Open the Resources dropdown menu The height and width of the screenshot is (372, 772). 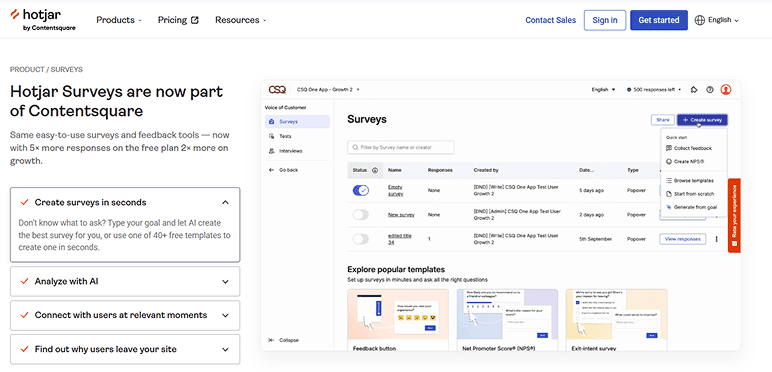(241, 20)
